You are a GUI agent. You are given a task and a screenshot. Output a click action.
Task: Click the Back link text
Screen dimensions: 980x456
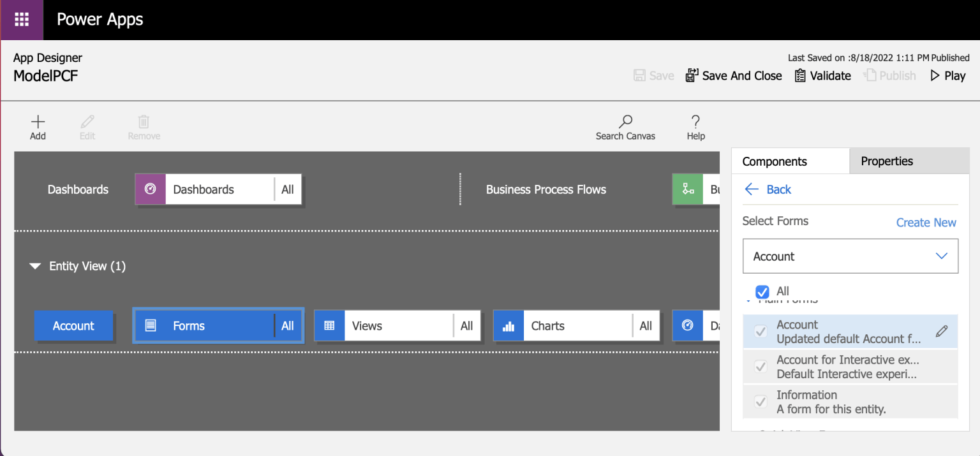[779, 189]
